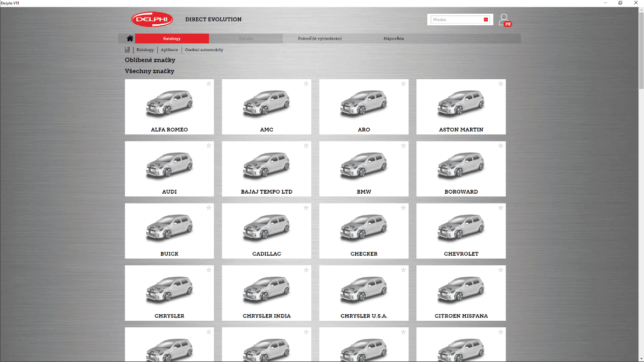This screenshot has height=362, width=644.
Task: Open the CHRYSLER U.S.A. brand tile
Action: tap(364, 293)
